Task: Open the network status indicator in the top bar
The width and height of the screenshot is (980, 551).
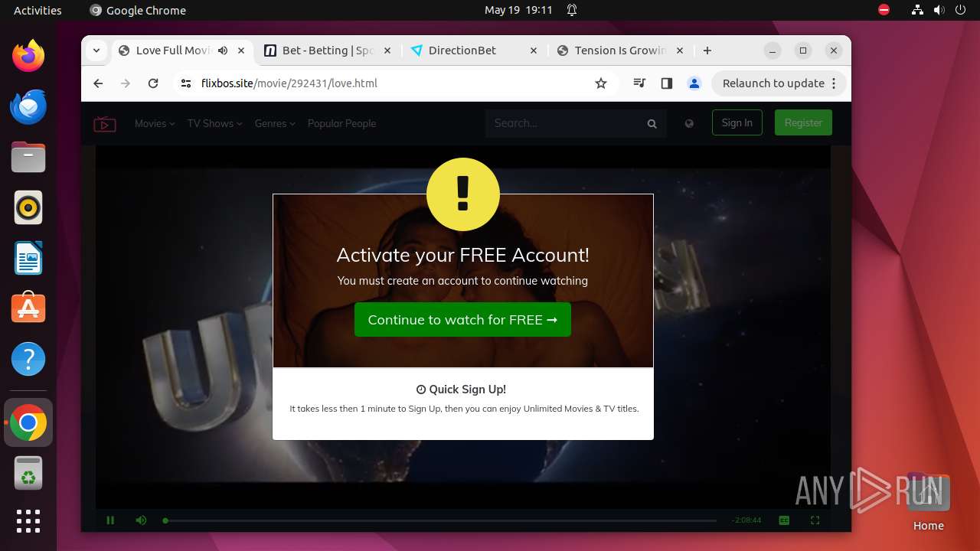Action: click(918, 10)
